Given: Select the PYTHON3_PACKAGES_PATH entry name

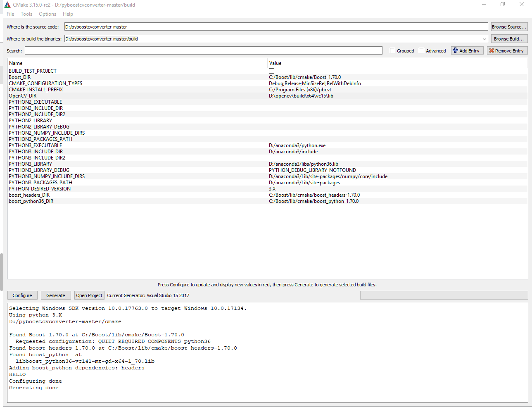Looking at the screenshot, I should [x=40, y=183].
